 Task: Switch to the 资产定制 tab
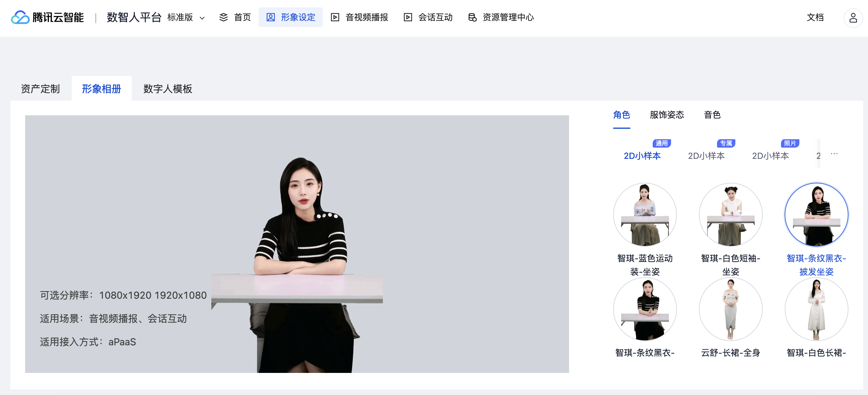[40, 89]
